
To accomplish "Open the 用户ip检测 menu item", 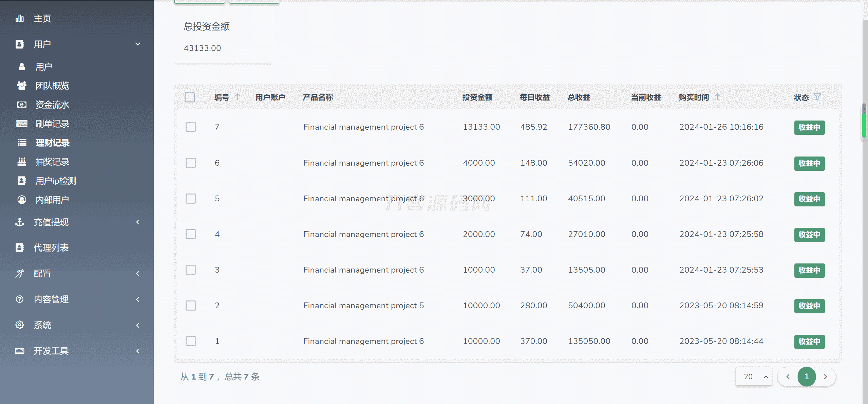I will click(x=56, y=181).
